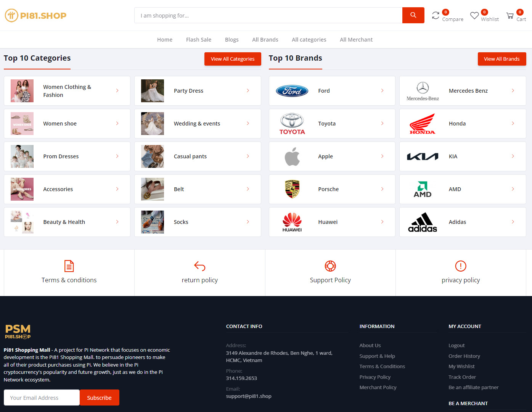
Task: Click the View All Categories button
Action: [x=233, y=59]
